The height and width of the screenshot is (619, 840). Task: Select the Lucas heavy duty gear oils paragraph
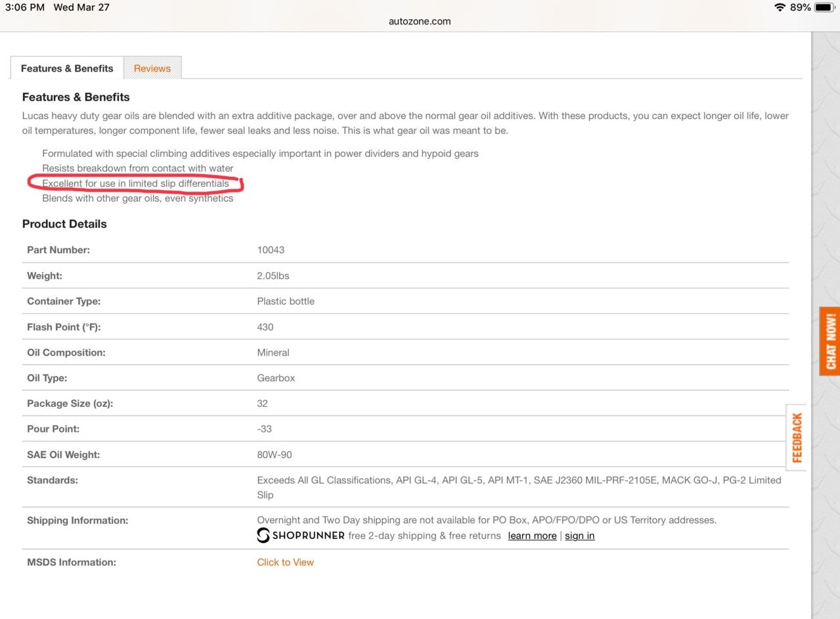coord(405,124)
